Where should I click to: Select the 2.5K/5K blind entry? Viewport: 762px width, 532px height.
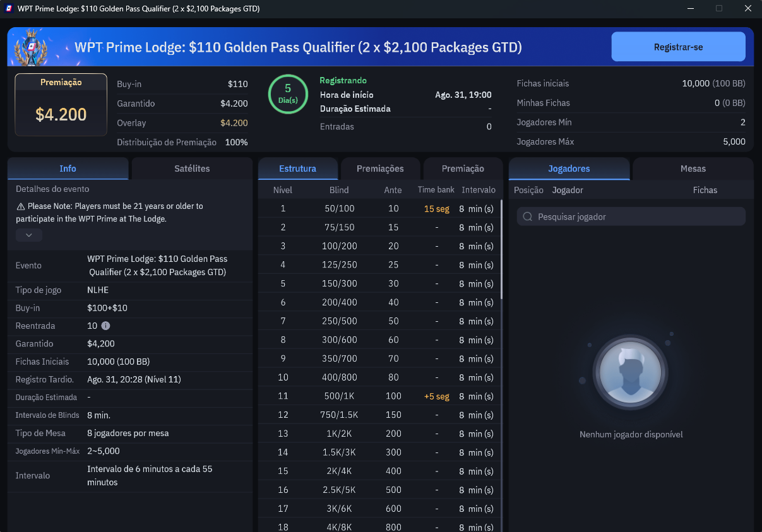(x=339, y=490)
